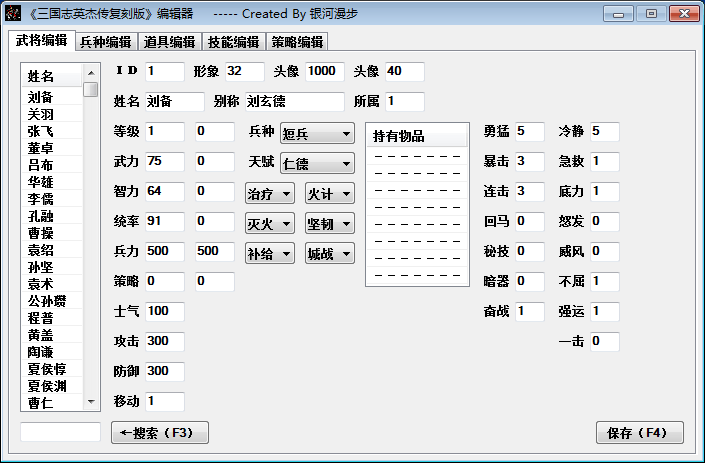The height and width of the screenshot is (463, 705).
Task: Go to the 策略编辑 tab
Action: click(296, 42)
